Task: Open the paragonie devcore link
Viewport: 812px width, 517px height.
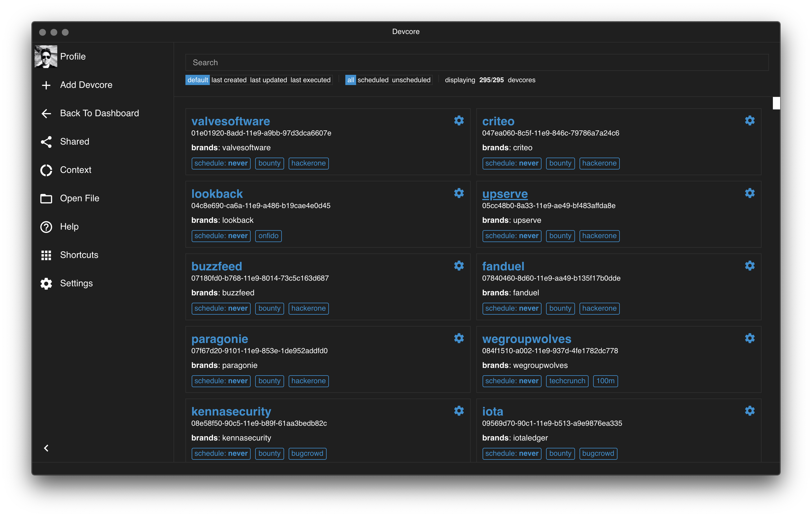Action: (x=219, y=339)
